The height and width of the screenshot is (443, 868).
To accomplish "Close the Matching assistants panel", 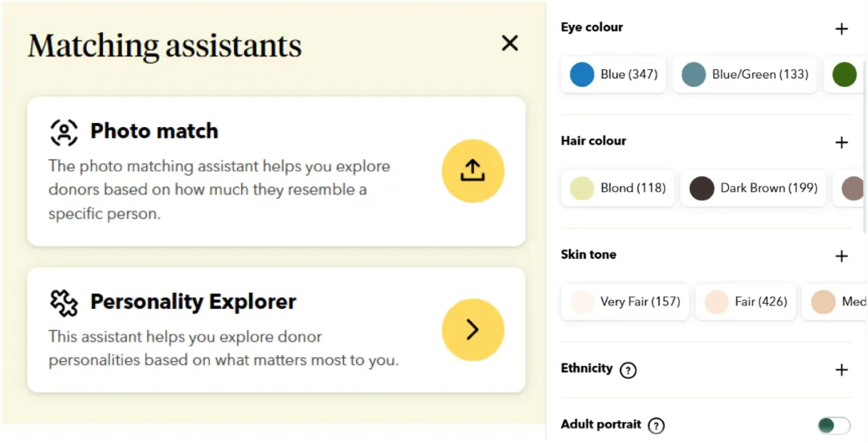I will pyautogui.click(x=510, y=43).
